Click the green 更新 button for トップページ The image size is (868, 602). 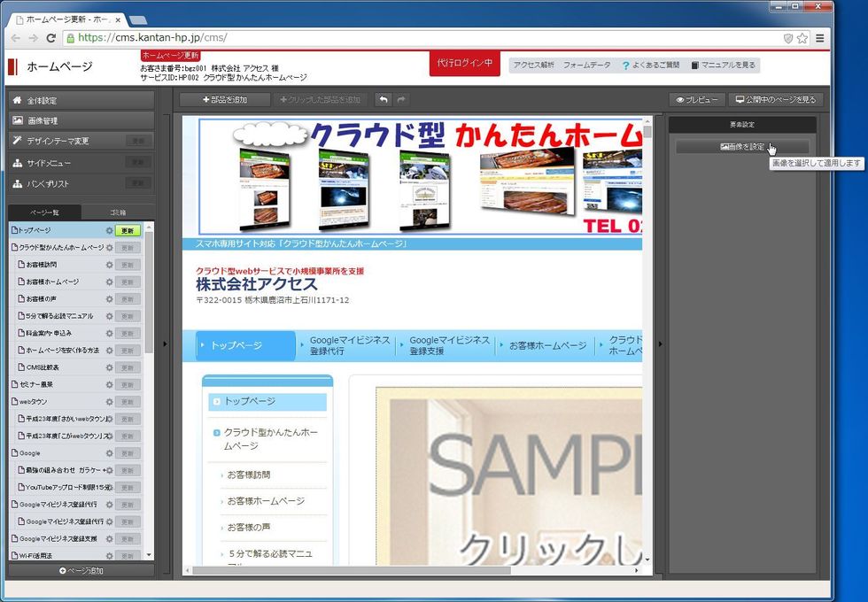pos(128,231)
